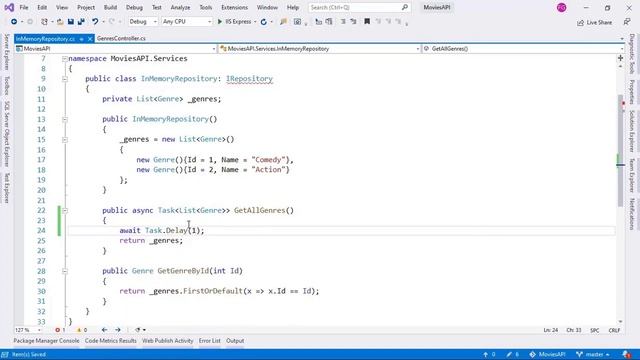
Task: Toggle the bookmark icon in the toolbar
Action: tap(367, 22)
